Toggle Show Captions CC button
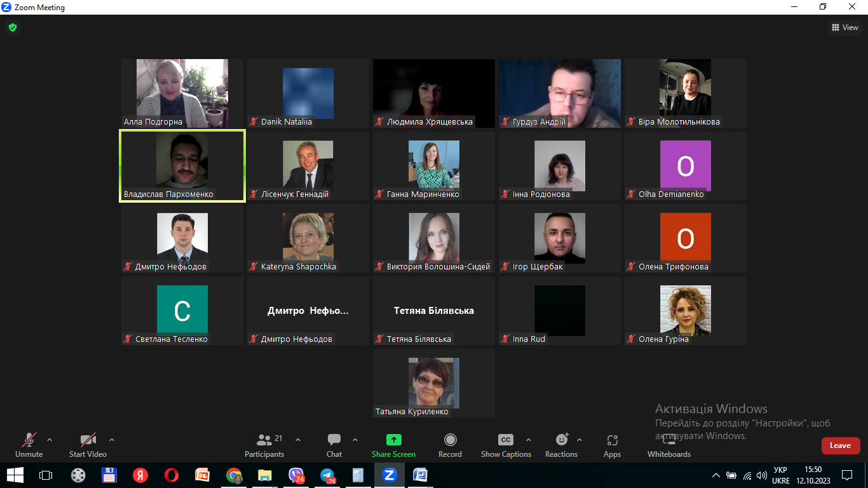Screen dimensions: 868x488 [506, 440]
